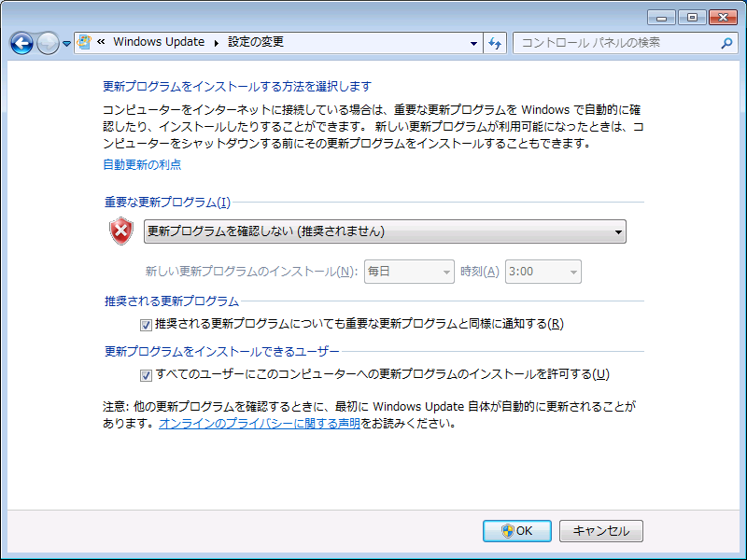Open the 自動更新の利点 link

pyautogui.click(x=142, y=165)
